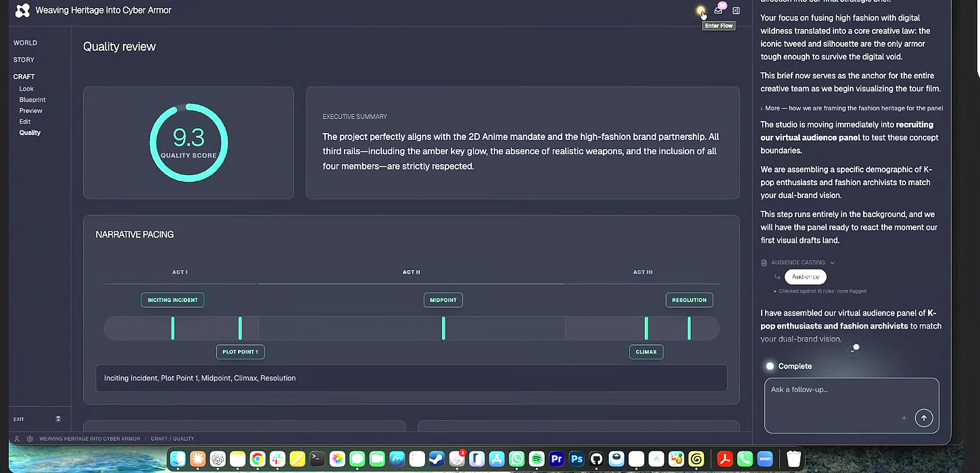This screenshot has height=473, width=980.
Task: Click the icon next to EXIT
Action: [58, 419]
